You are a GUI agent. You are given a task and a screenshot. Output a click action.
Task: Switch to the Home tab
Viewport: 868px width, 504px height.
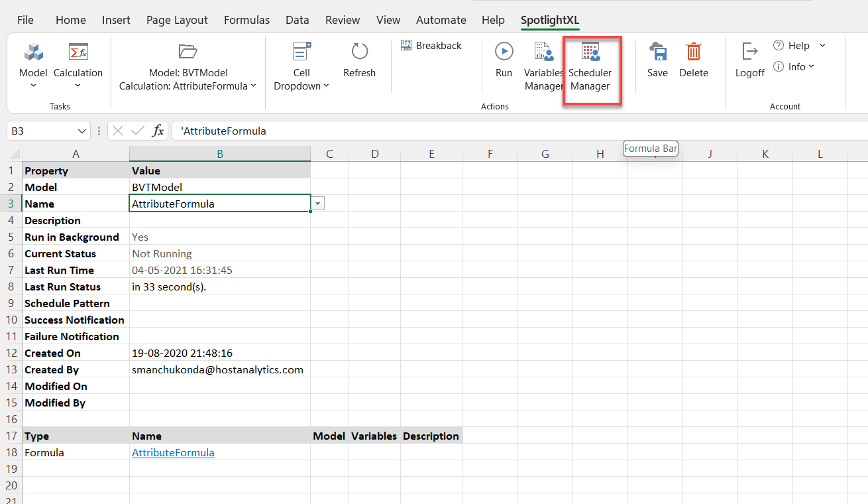click(x=71, y=20)
